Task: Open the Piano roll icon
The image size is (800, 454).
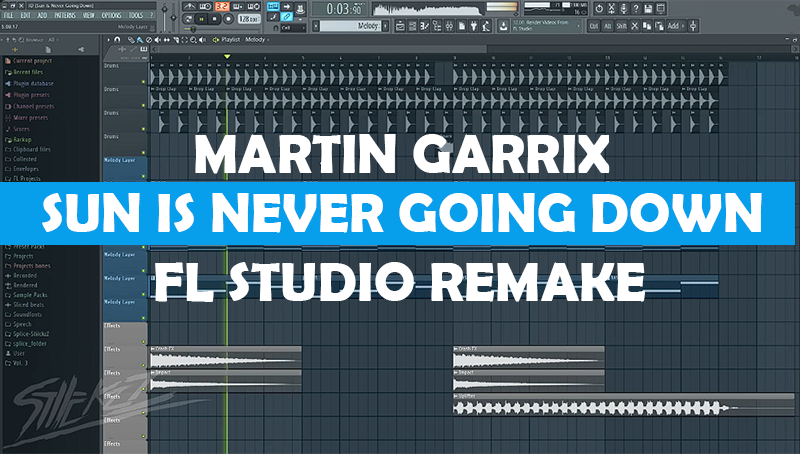Action: point(424,26)
